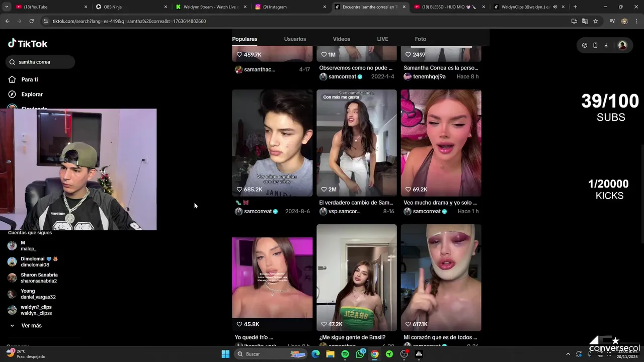Open '¿Me sigue gente de Brasil?' video thumbnail

click(357, 278)
